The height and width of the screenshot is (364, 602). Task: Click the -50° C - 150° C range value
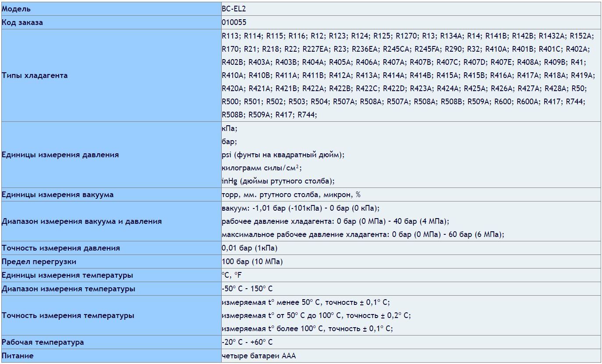click(247, 289)
